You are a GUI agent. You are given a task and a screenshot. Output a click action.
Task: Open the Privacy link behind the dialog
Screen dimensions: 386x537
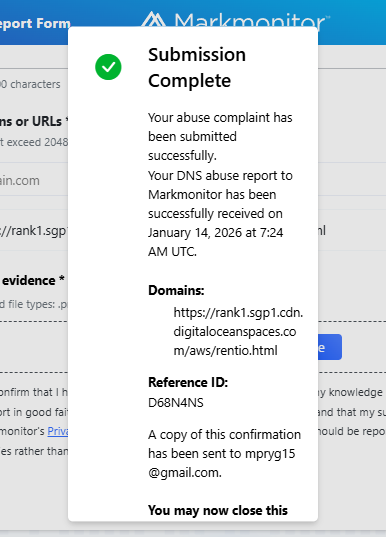point(58,431)
